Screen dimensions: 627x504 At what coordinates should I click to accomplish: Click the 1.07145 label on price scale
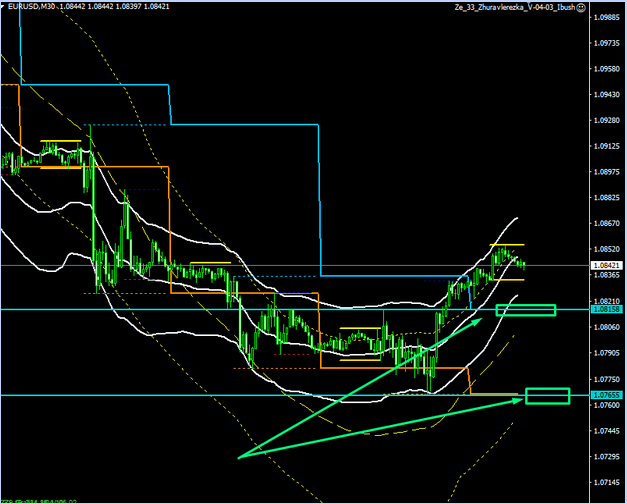tap(605, 482)
